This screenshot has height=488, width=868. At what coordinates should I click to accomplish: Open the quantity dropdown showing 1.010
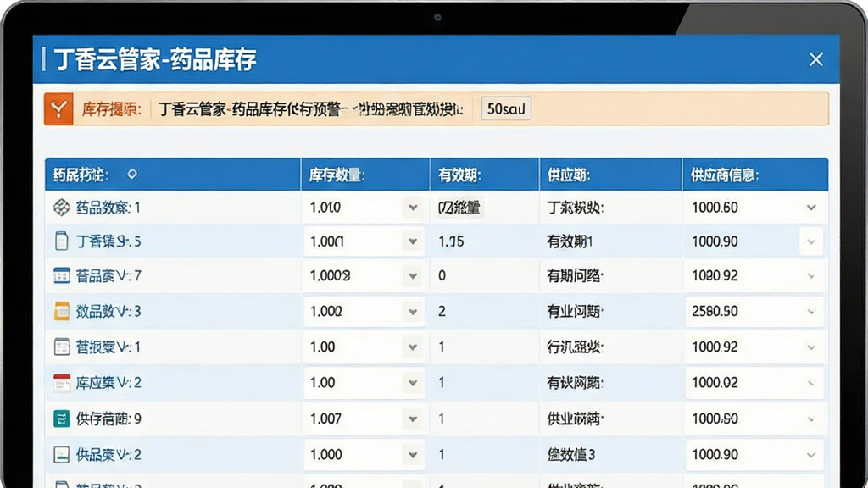click(413, 208)
